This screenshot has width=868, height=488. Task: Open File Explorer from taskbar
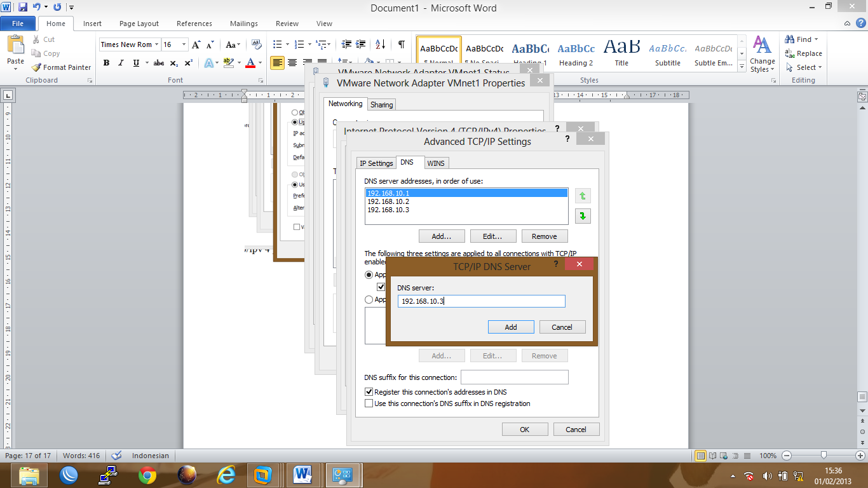pyautogui.click(x=29, y=475)
